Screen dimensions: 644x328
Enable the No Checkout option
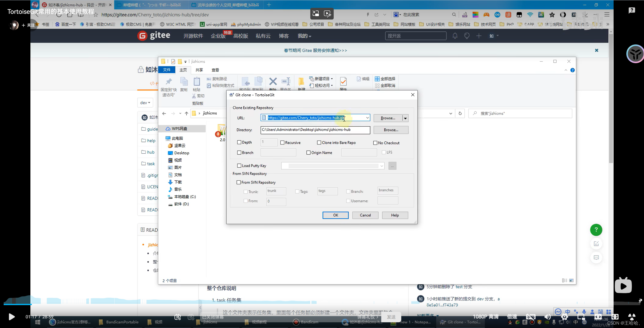375,143
